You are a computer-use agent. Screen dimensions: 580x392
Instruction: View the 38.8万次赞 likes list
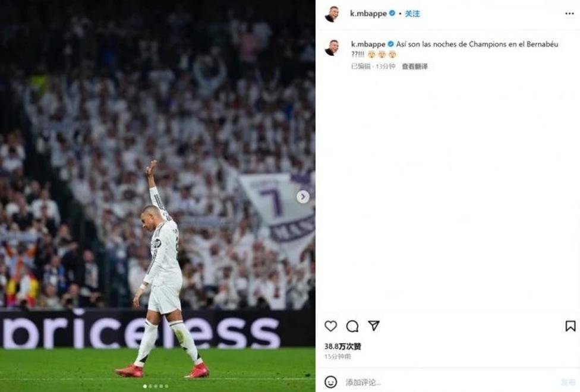point(342,346)
